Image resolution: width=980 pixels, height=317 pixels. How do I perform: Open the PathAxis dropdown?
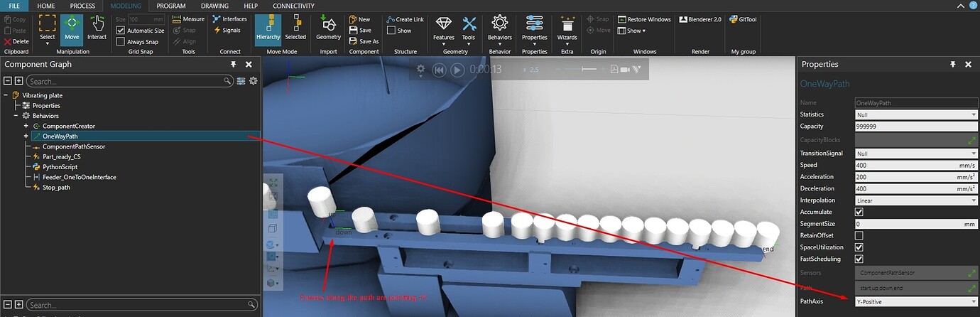click(x=916, y=301)
